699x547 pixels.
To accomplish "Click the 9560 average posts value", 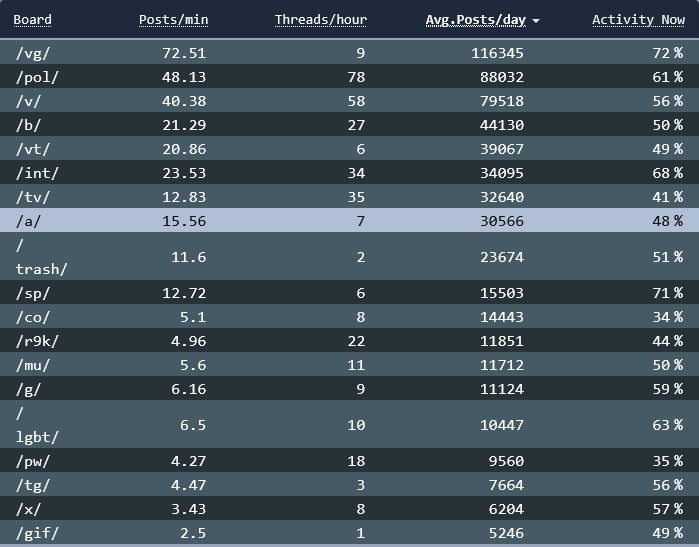I will tap(506, 461).
